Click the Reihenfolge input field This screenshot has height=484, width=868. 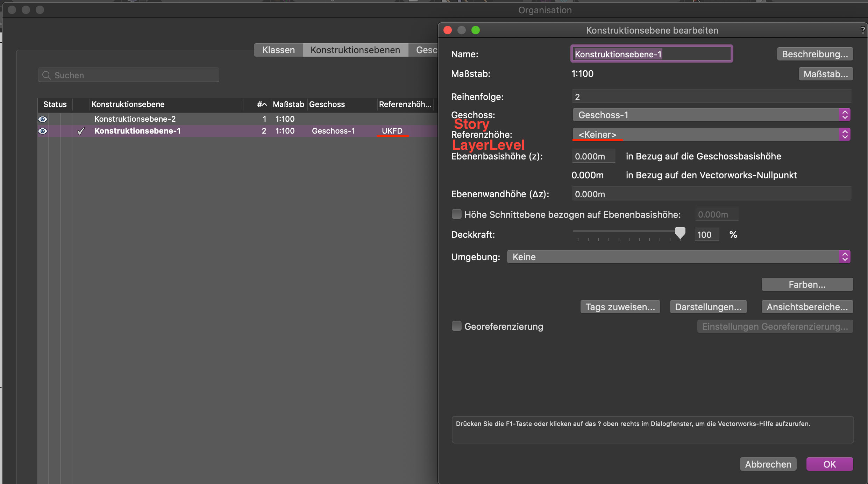tap(711, 97)
